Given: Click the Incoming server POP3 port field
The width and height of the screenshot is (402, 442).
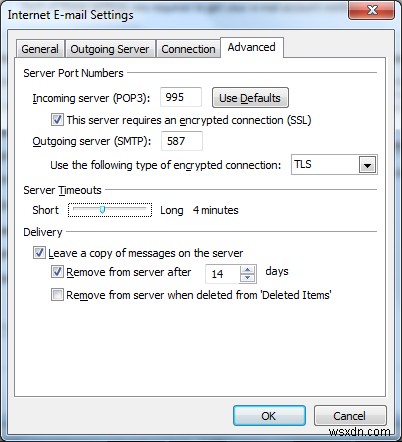Looking at the screenshot, I should pyautogui.click(x=181, y=97).
